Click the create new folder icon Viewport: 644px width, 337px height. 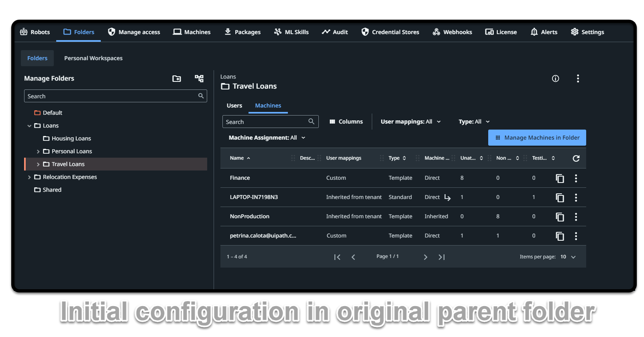point(177,79)
